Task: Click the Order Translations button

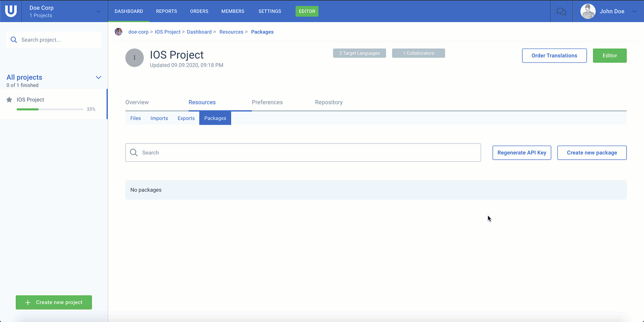Action: pos(554,56)
